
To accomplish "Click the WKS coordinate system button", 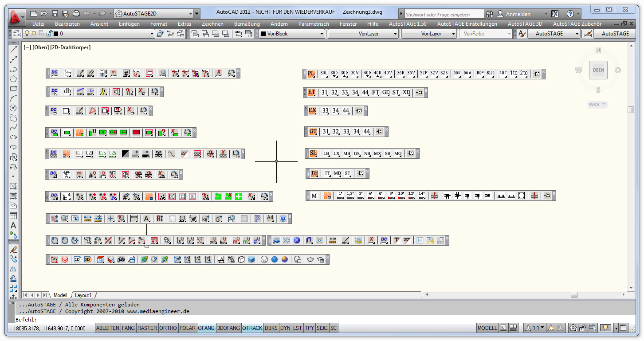I will coord(597,105).
